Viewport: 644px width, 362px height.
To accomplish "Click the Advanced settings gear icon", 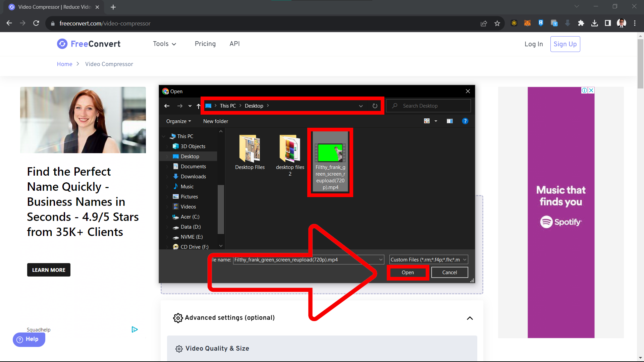I will coord(178,318).
